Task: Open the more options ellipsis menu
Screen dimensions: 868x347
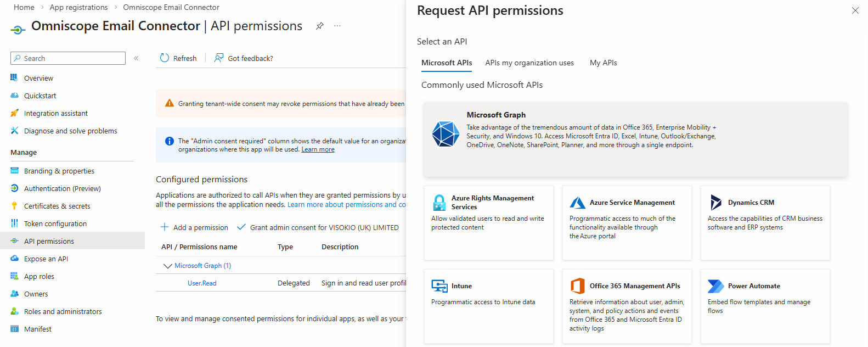Action: 337,26
